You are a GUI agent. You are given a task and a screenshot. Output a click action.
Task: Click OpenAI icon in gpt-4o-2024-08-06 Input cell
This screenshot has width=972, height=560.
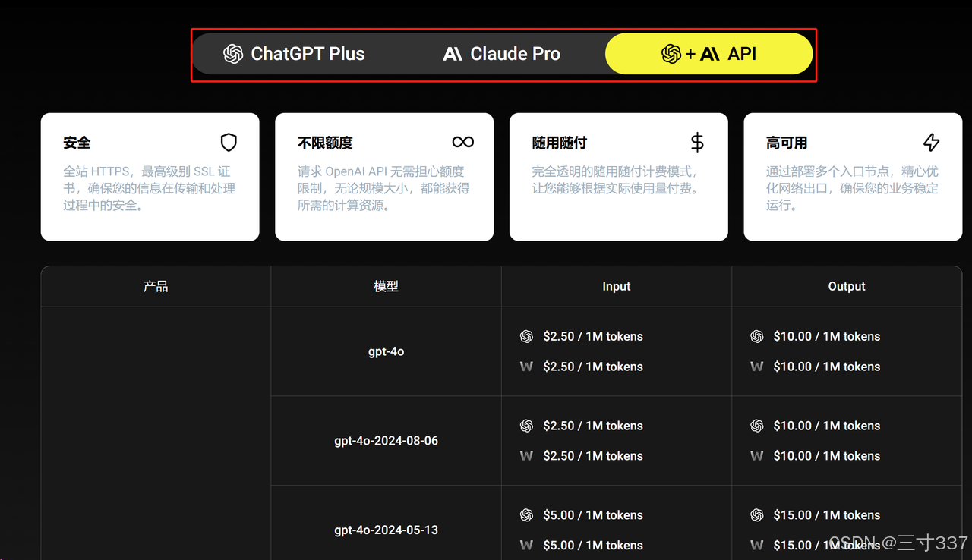tap(526, 426)
